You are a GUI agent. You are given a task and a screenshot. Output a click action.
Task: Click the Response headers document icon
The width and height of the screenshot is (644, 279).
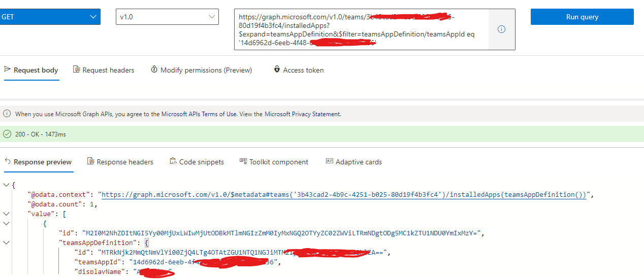[x=90, y=162]
